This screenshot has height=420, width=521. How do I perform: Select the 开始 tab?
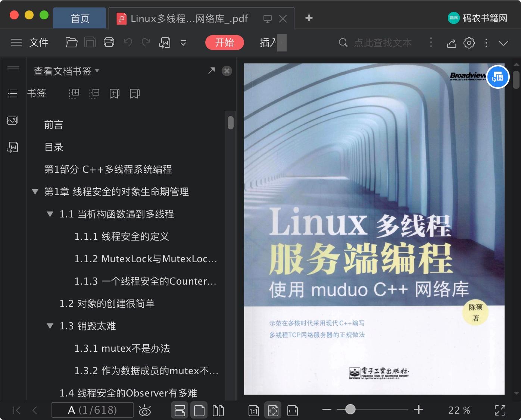224,43
